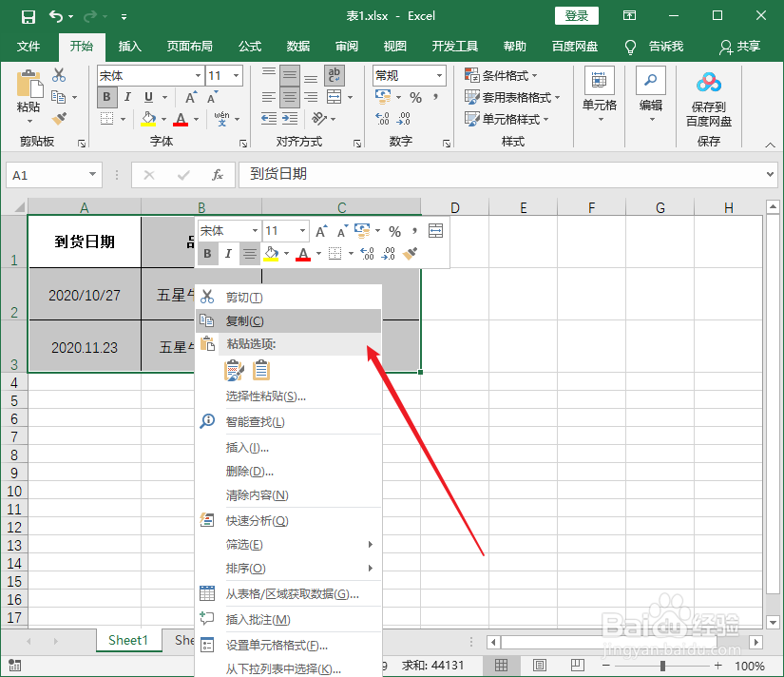
Task: Open the Editing group magnifier button
Action: pos(651,96)
